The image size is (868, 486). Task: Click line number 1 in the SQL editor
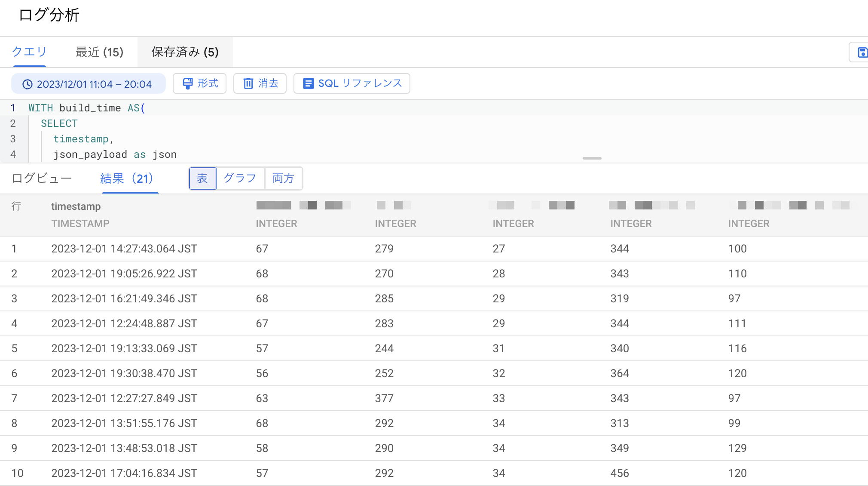(x=13, y=108)
